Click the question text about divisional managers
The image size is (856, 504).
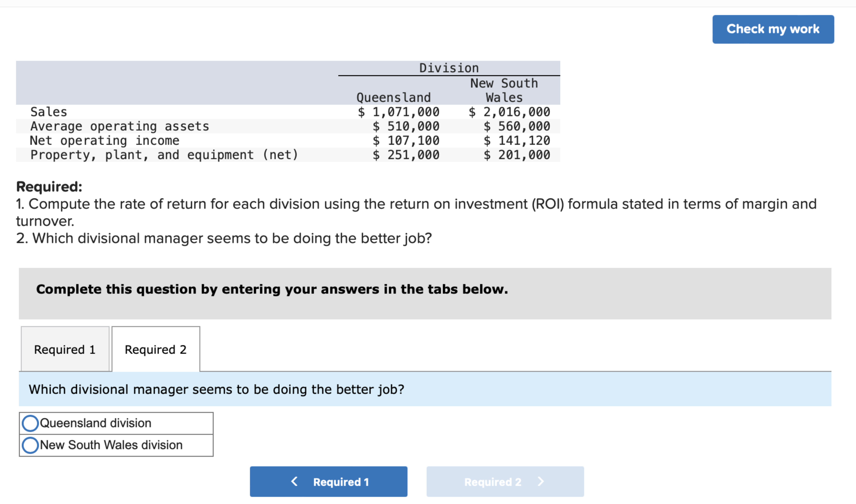(x=216, y=390)
